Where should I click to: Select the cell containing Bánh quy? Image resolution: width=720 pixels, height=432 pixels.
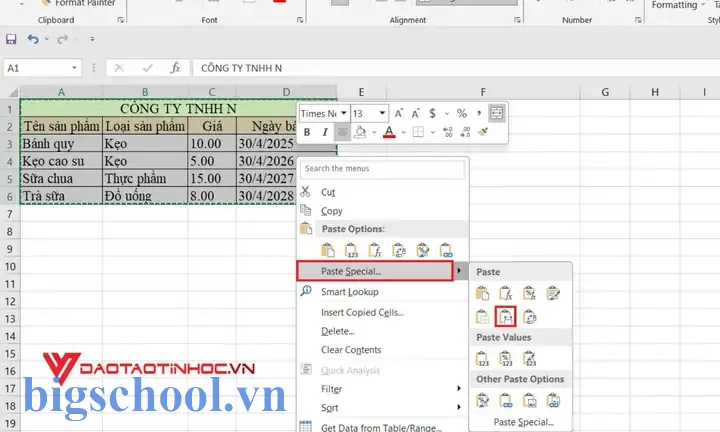click(x=62, y=144)
